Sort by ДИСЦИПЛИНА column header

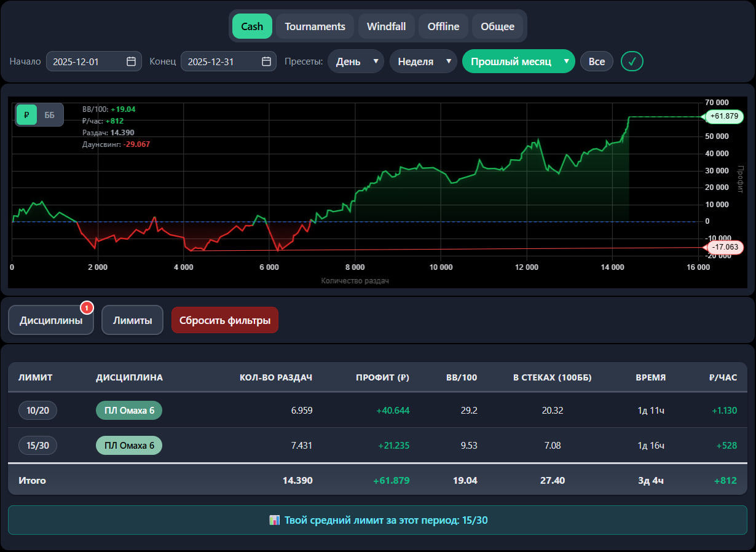[129, 377]
